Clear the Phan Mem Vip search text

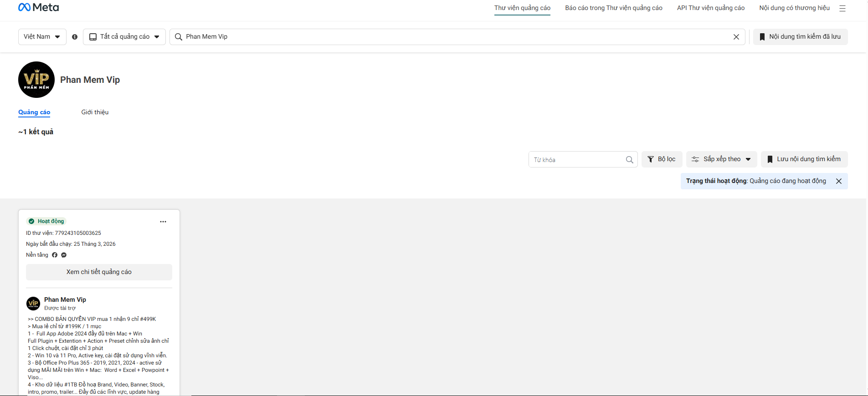click(x=736, y=37)
